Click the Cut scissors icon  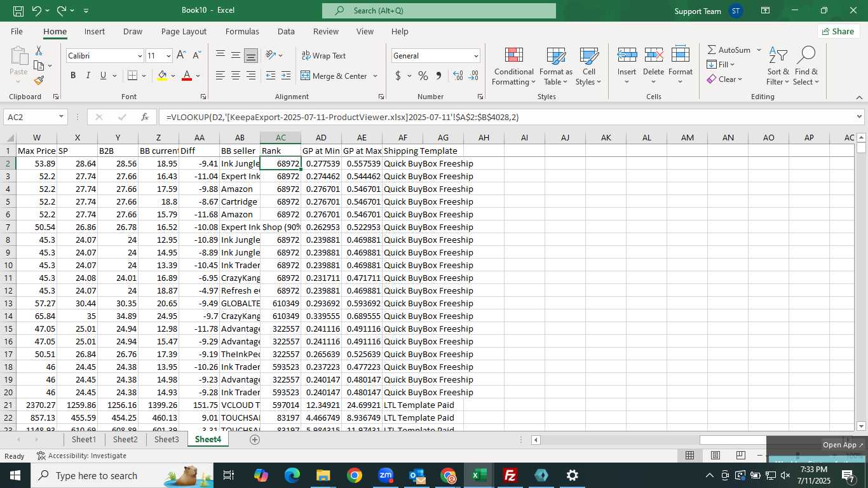coord(39,51)
